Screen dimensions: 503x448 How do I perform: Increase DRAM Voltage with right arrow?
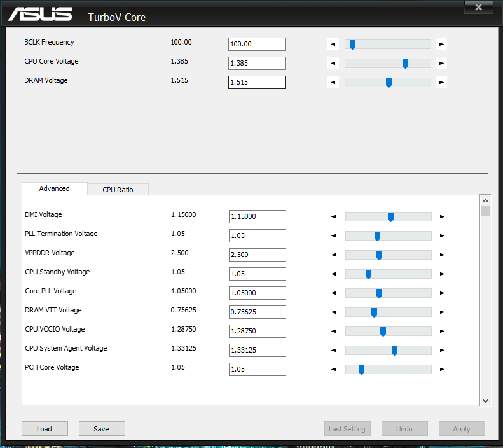pos(441,82)
